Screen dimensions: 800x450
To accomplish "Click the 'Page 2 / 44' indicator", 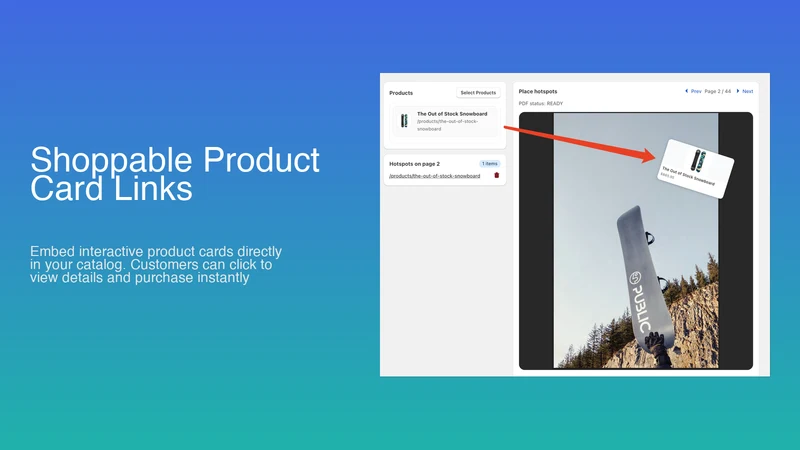I will point(717,91).
